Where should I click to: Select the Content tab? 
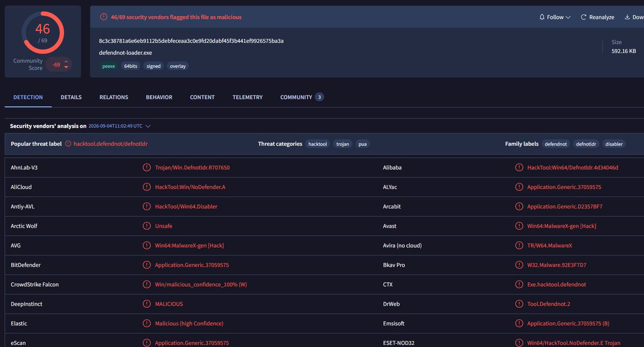click(202, 97)
